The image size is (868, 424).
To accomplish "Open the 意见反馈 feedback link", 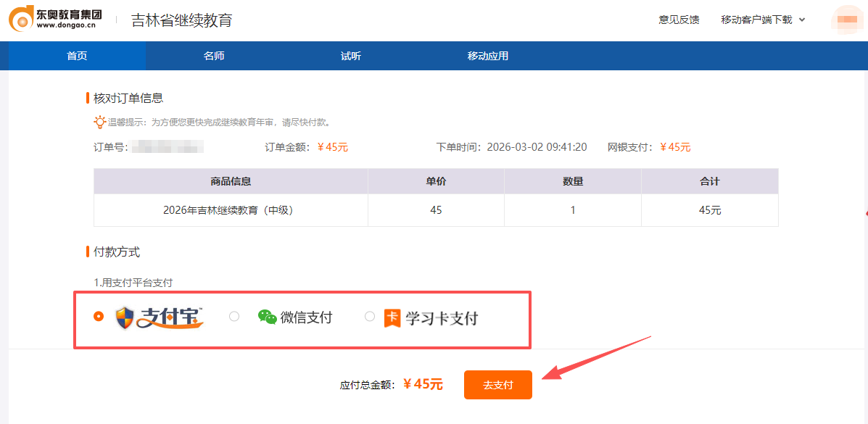I will [x=678, y=20].
